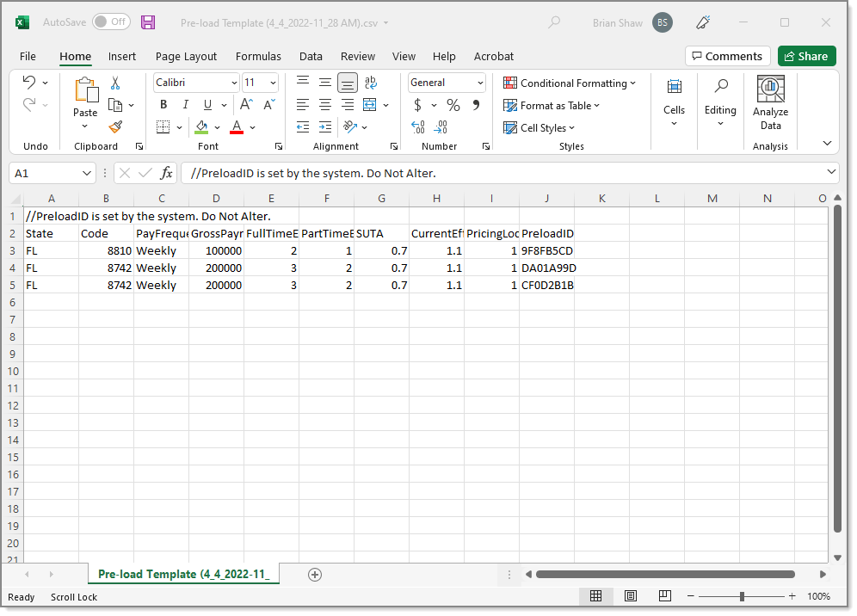Click the Share button
This screenshot has width=857, height=616.
[806, 56]
